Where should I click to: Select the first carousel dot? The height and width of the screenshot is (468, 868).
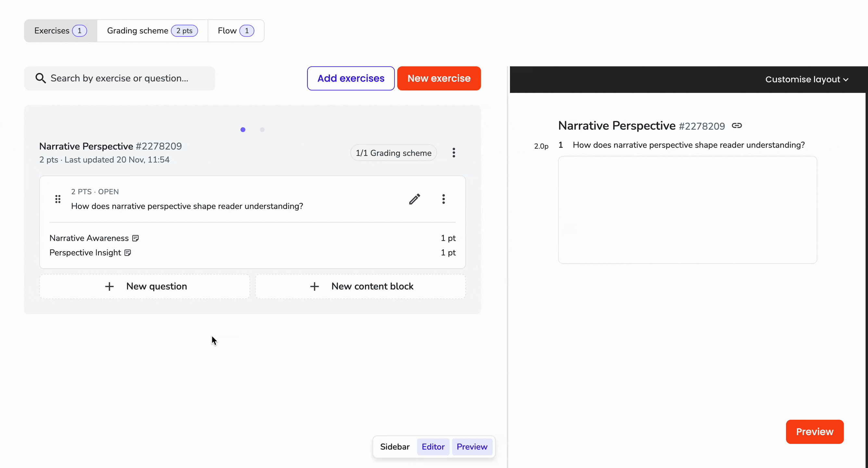coord(243,130)
